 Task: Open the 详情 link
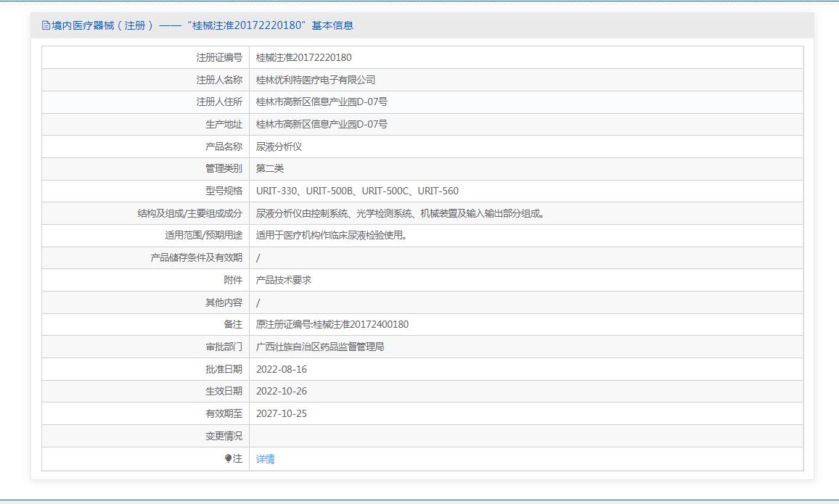[x=265, y=459]
